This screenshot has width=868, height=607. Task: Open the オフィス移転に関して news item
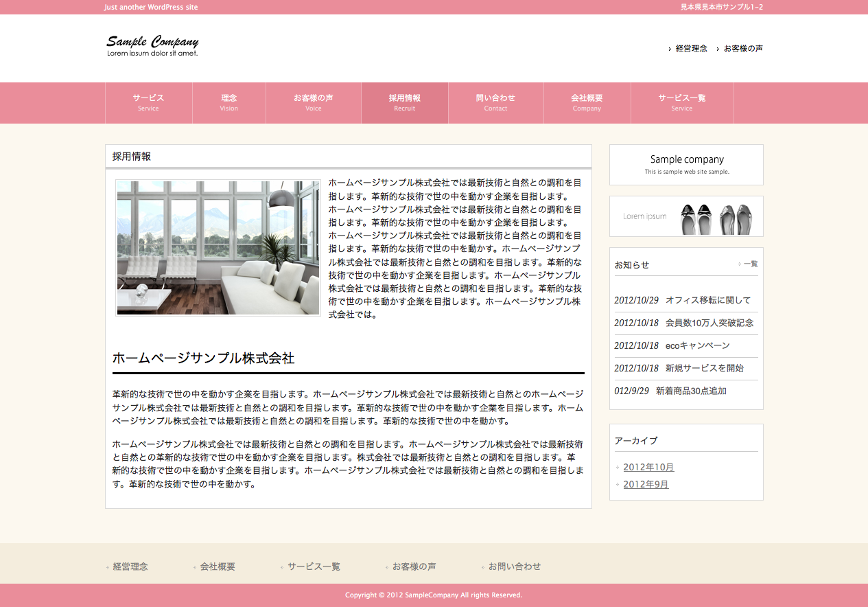(708, 300)
